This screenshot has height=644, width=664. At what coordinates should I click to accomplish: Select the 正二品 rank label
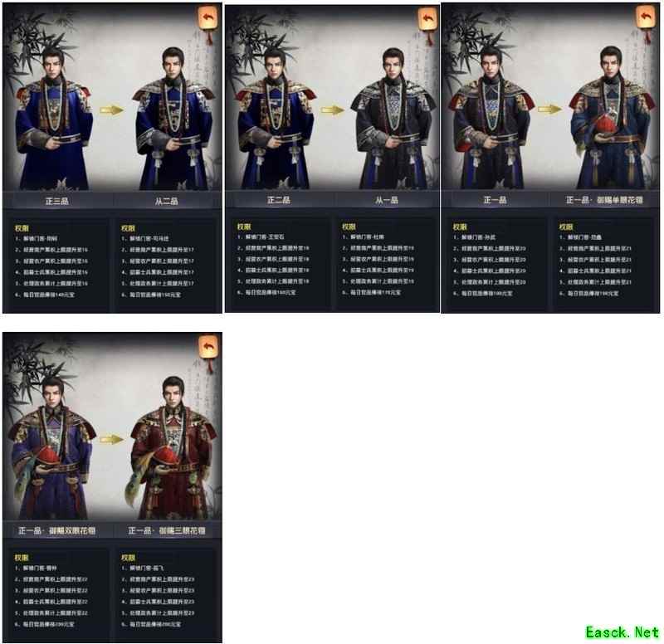tap(279, 200)
